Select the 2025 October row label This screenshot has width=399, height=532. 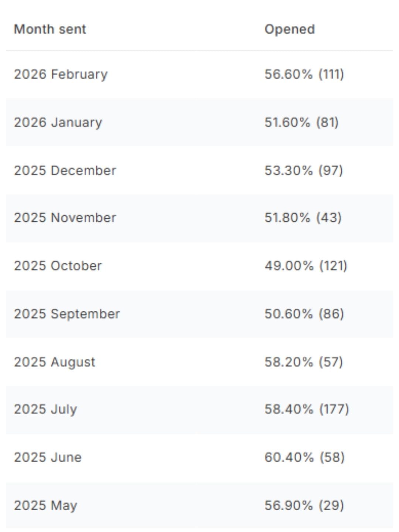[58, 266]
